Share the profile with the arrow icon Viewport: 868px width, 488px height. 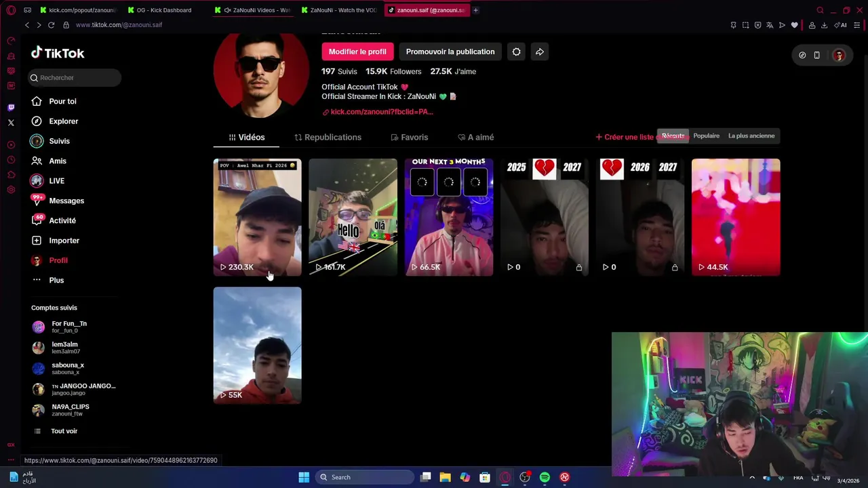coord(539,52)
